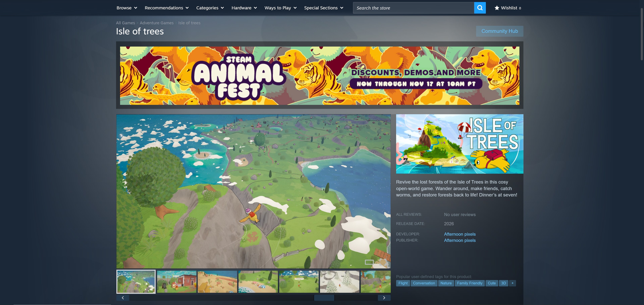This screenshot has height=305, width=644.
Task: Open the Wishlist link
Action: click(x=508, y=8)
